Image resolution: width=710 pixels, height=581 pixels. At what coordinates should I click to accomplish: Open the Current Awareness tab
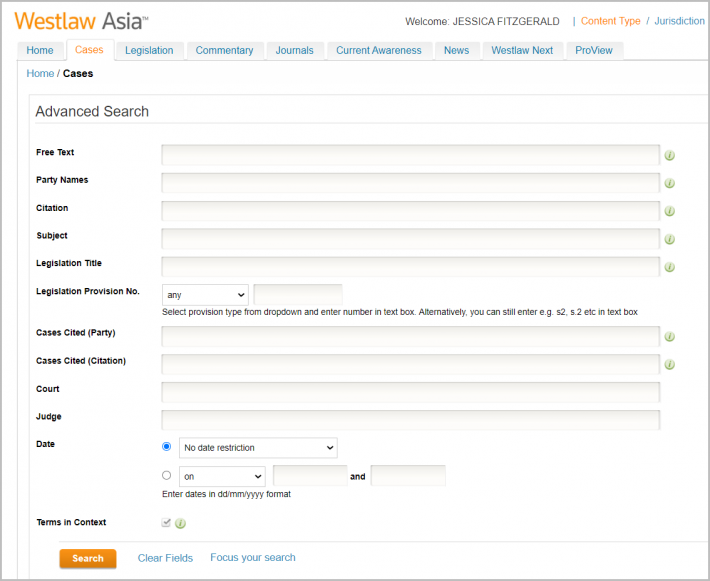click(379, 50)
